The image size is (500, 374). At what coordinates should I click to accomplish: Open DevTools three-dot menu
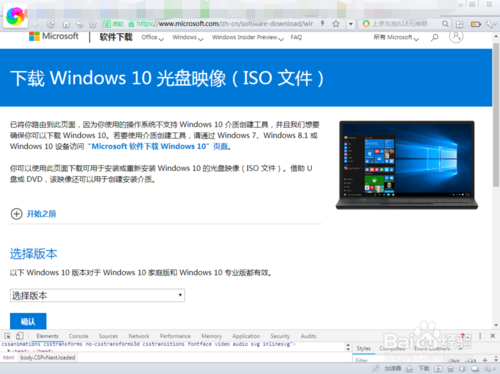pos(480,336)
